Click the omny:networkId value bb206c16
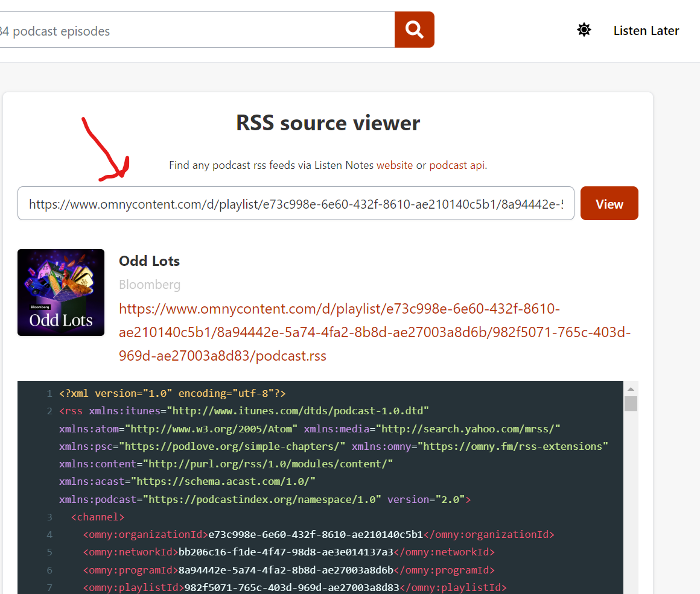 (x=285, y=552)
